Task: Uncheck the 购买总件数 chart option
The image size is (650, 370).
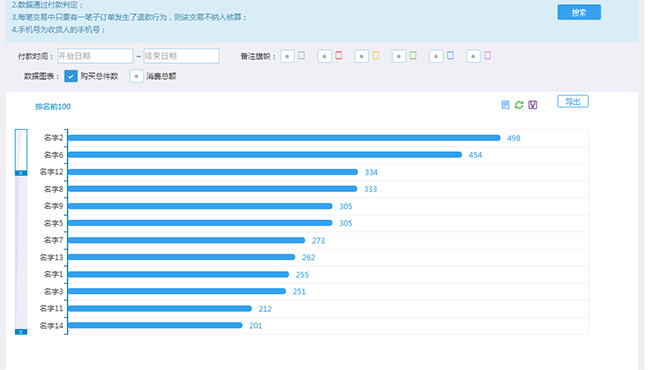Action: [x=71, y=76]
